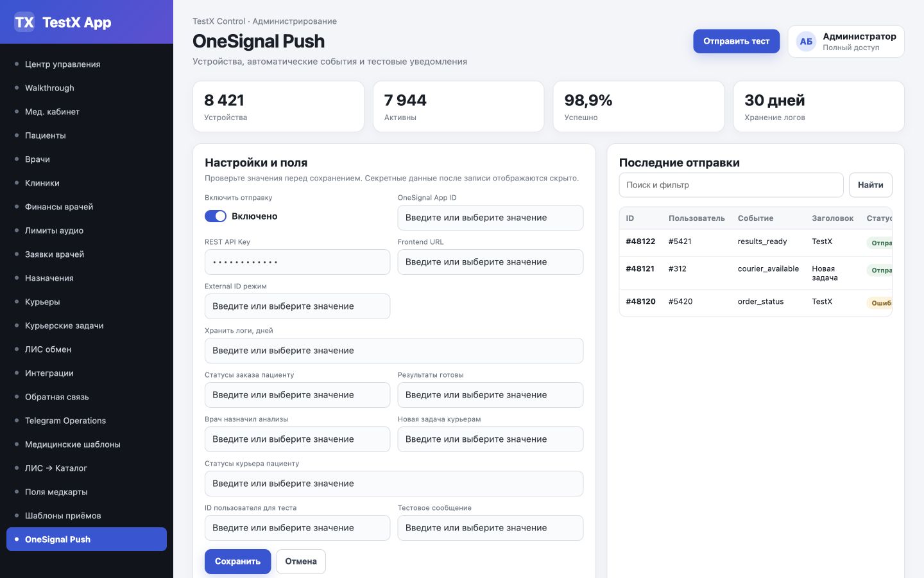Screen dimensions: 924x578
Task: Open Статусы курьера пациенту field
Action: [394, 484]
